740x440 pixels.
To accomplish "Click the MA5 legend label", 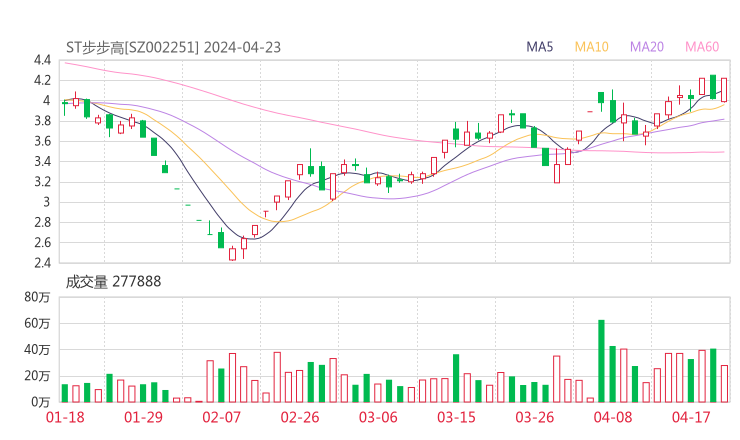I will 539,47.
